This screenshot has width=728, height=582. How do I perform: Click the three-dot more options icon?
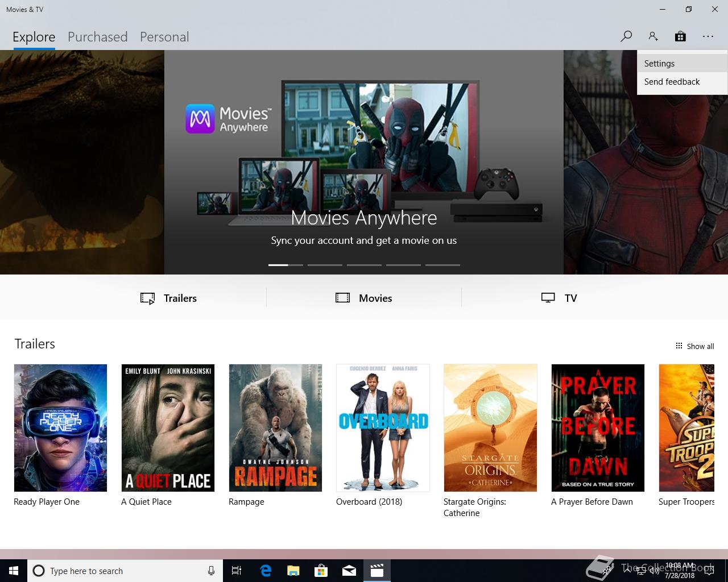click(708, 36)
